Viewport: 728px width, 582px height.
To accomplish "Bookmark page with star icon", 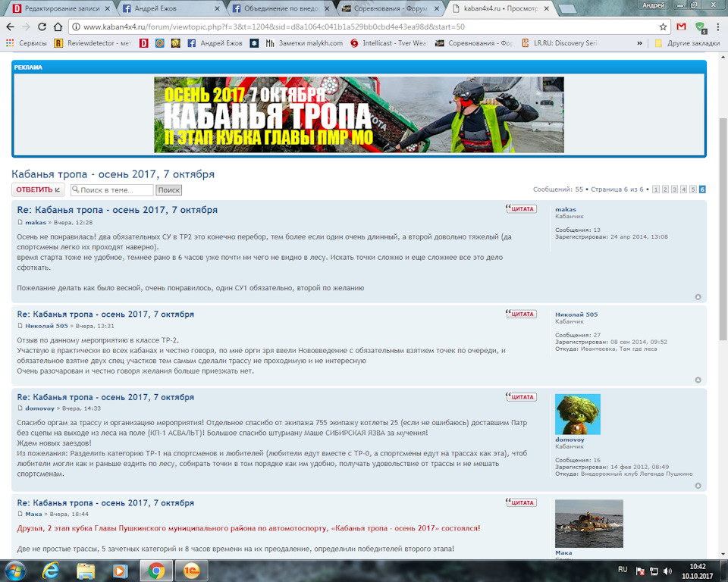I will tap(663, 27).
